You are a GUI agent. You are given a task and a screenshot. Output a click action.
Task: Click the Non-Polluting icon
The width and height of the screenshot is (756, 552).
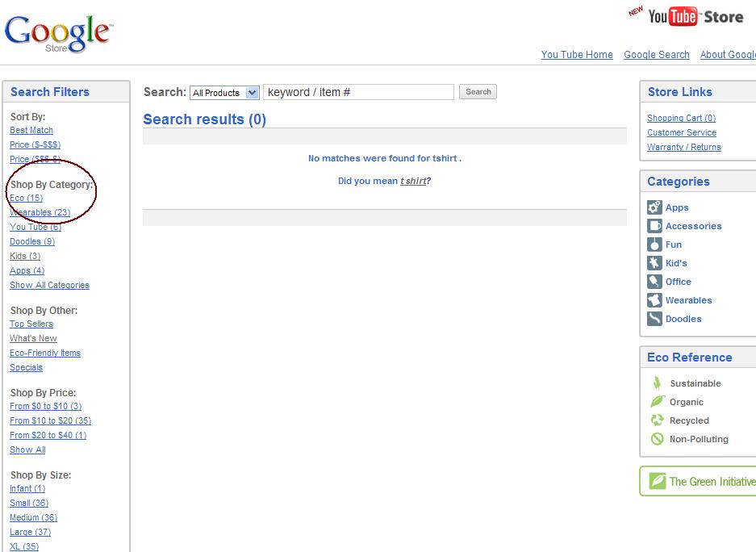click(x=657, y=439)
